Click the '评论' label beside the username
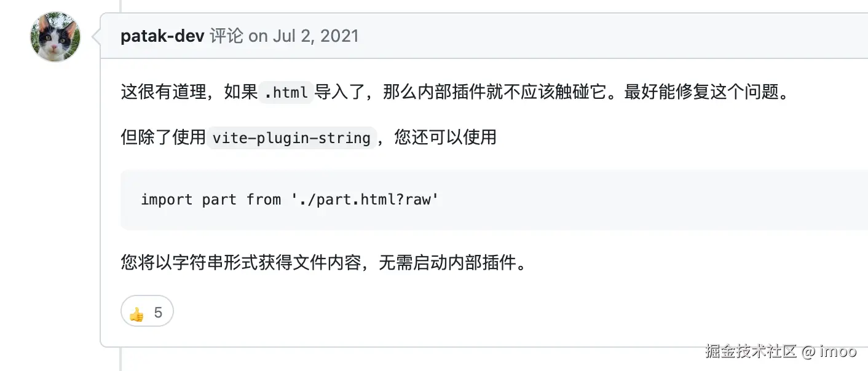 pos(226,36)
